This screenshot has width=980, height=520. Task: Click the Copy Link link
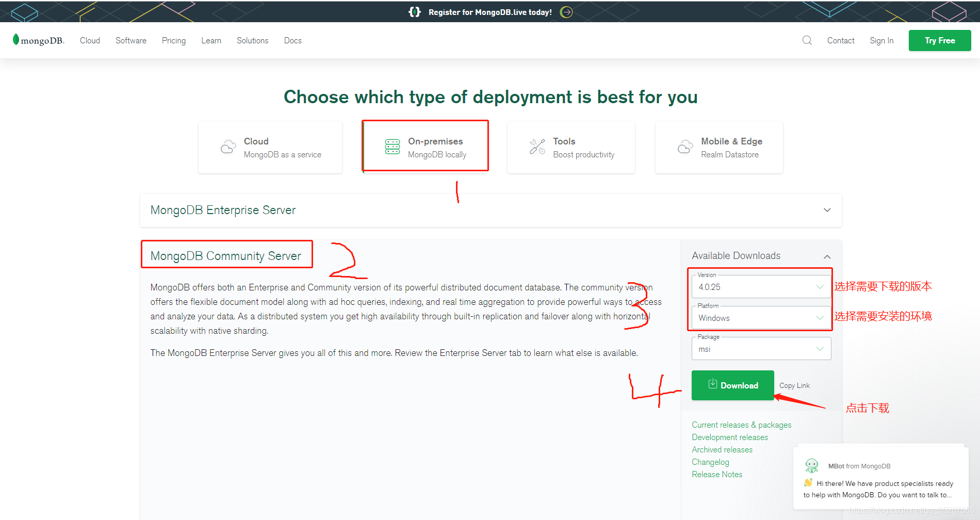pyautogui.click(x=794, y=385)
